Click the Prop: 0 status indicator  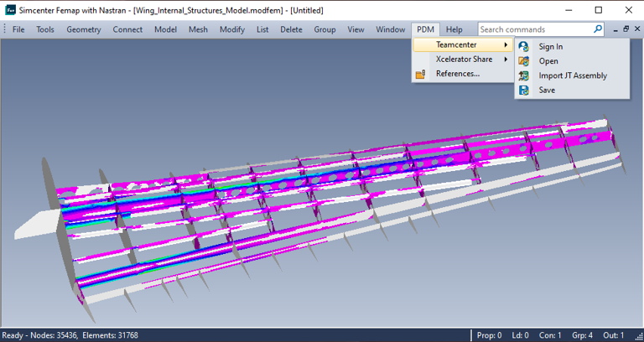coord(489,335)
